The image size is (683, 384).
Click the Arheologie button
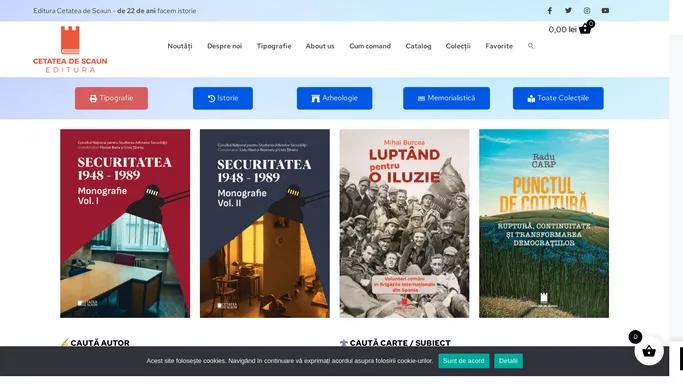pos(335,98)
